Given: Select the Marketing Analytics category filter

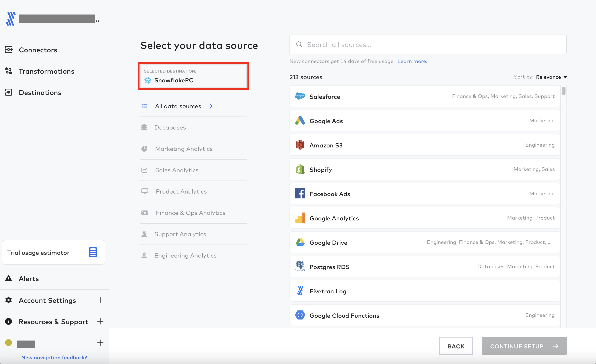Looking at the screenshot, I should click(x=193, y=149).
